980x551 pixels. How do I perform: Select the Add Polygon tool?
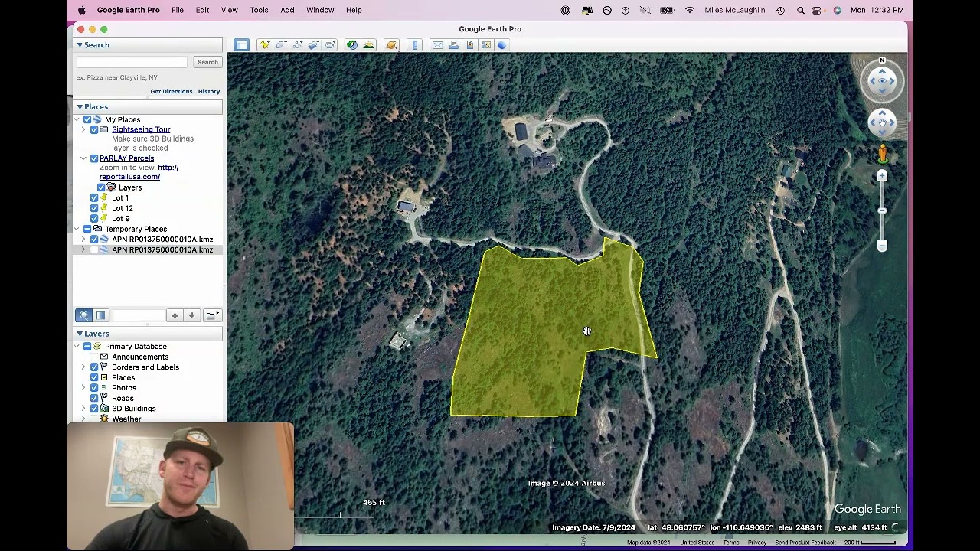(281, 45)
